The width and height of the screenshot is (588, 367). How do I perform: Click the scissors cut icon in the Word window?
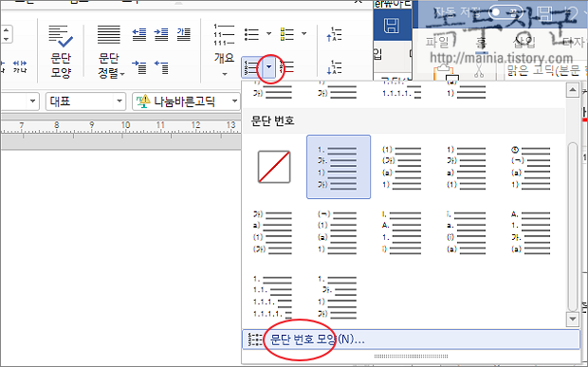[x=479, y=70]
